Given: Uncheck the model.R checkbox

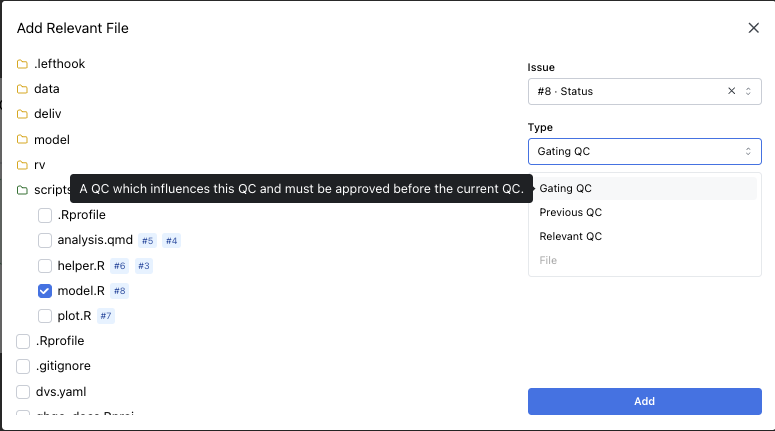Looking at the screenshot, I should [45, 291].
